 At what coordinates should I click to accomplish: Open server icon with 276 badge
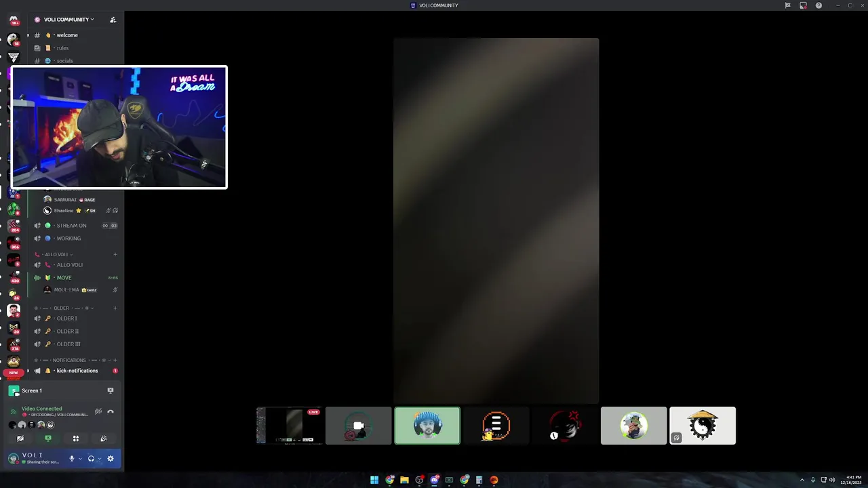14,345
